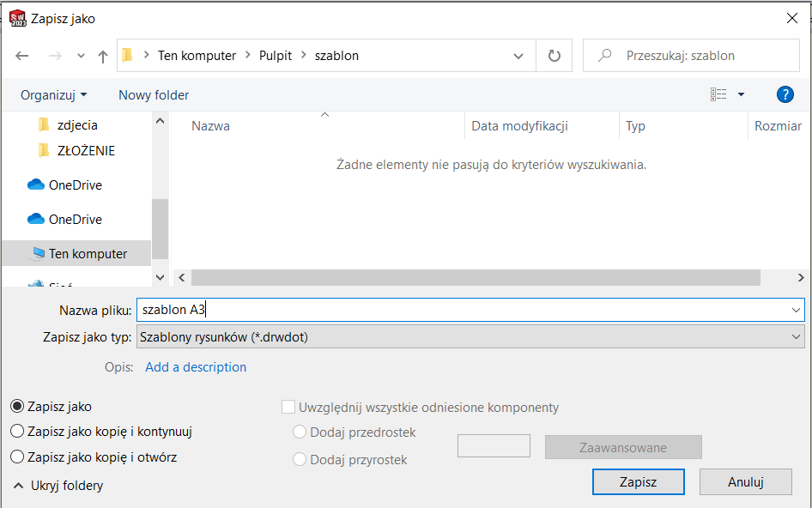This screenshot has width=812, height=508.
Task: Cancel the dialog with Anuluj
Action: click(746, 481)
